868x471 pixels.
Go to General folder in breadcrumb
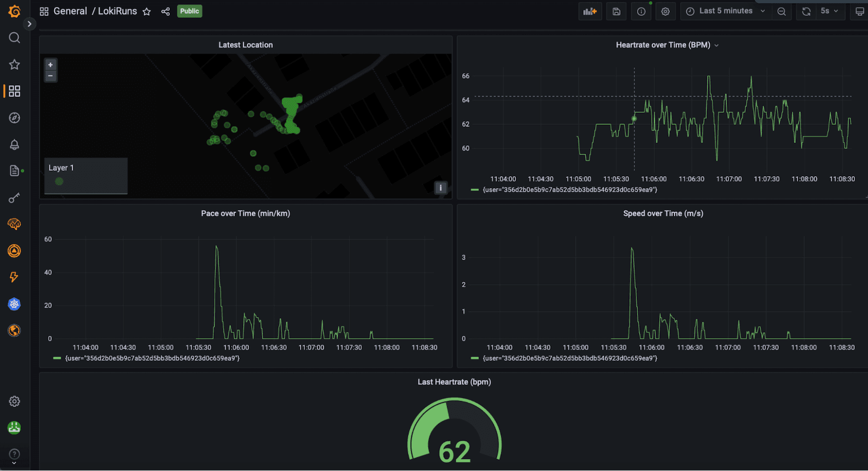pos(70,11)
